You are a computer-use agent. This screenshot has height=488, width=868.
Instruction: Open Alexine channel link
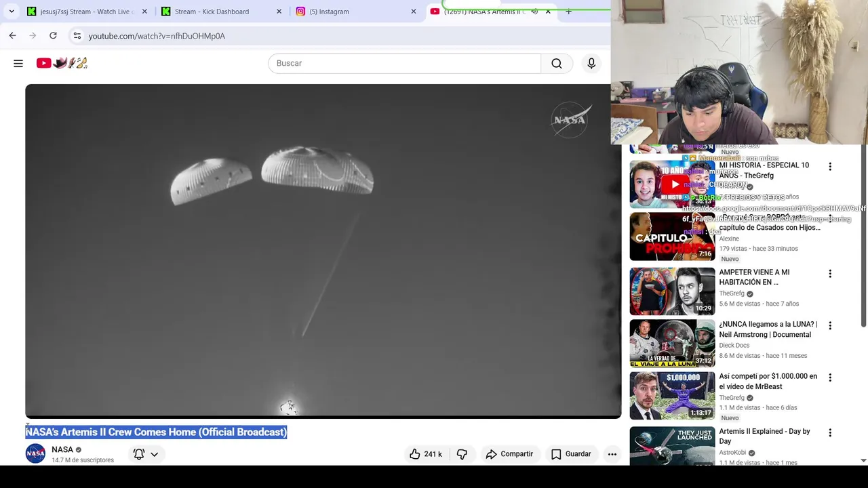coord(729,239)
